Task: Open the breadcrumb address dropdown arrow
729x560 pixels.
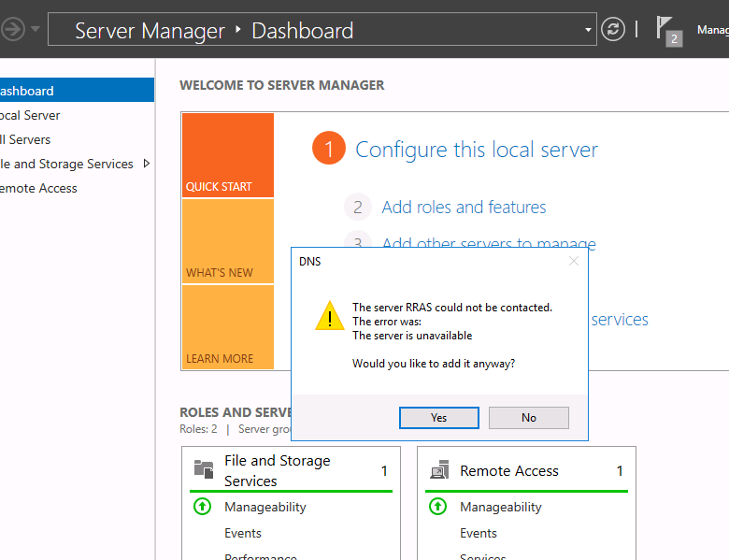Action: click(x=588, y=30)
